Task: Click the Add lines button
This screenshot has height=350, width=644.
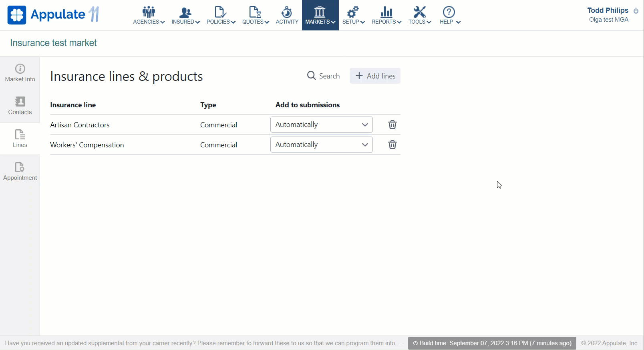Action: pos(375,76)
